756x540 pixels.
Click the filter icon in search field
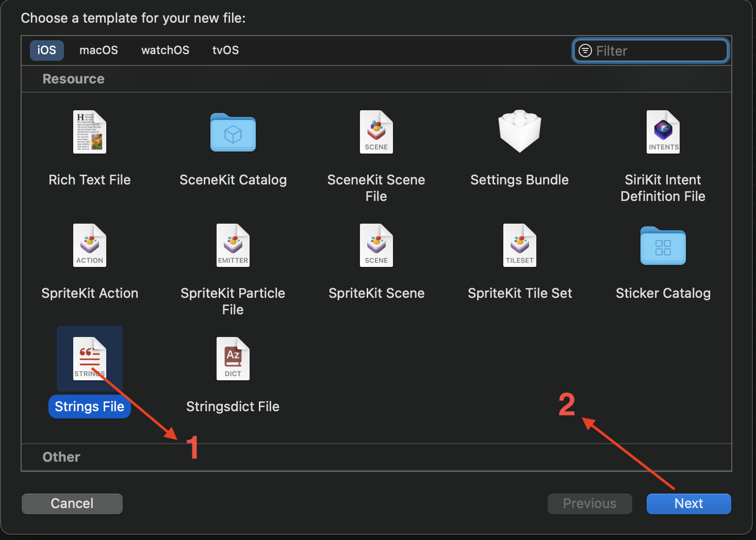(x=585, y=50)
